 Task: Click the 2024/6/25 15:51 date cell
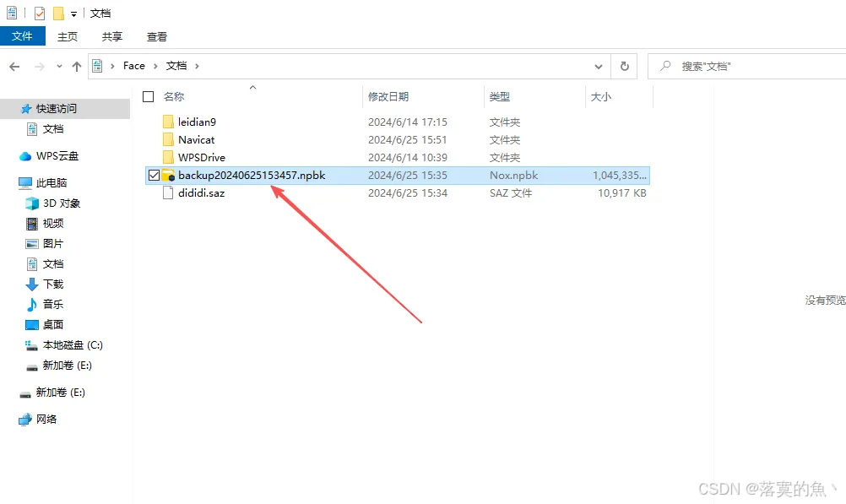tap(407, 140)
